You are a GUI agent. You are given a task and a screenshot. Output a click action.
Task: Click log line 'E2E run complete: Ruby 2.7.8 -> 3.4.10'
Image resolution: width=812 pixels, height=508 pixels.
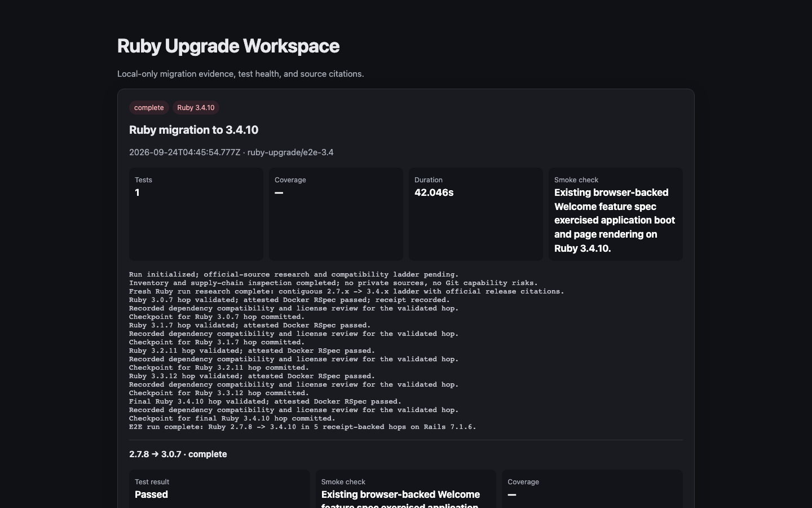pyautogui.click(x=303, y=427)
